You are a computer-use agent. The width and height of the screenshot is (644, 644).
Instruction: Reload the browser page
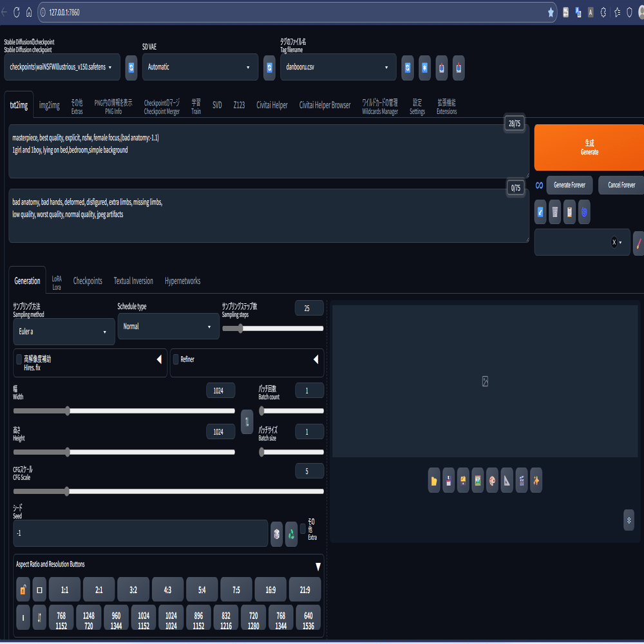17,13
